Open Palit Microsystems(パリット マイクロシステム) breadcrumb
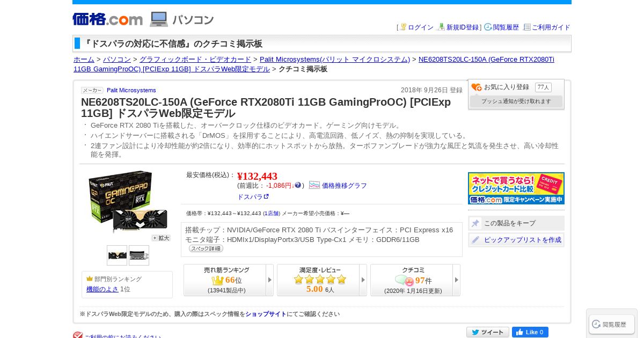 click(x=335, y=60)
